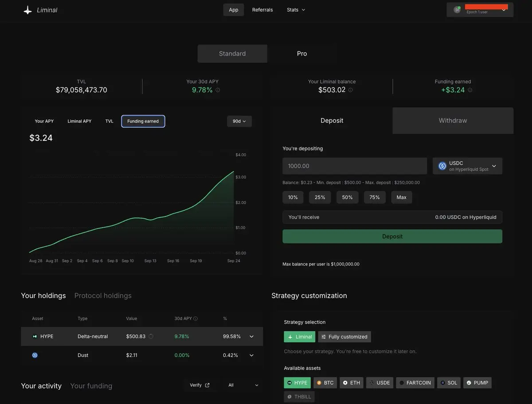Click the Liminal star logo icon
Viewport: 532px width, 404px height.
(x=27, y=10)
